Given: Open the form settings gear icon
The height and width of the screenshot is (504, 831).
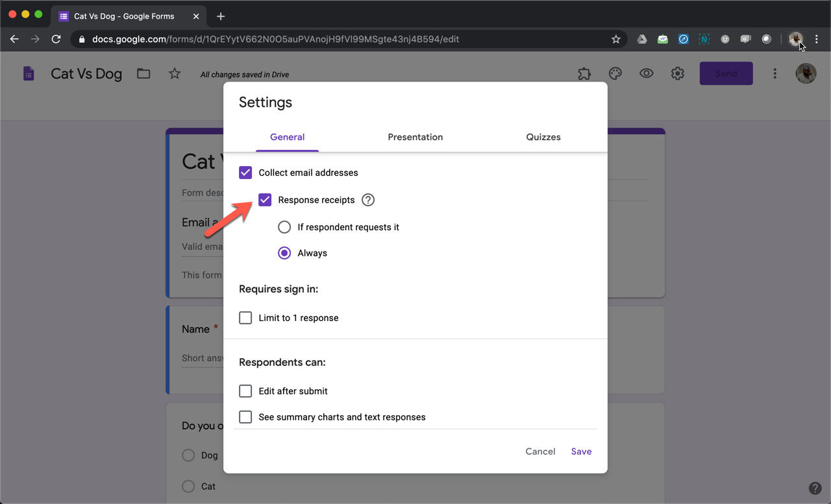Looking at the screenshot, I should point(677,74).
